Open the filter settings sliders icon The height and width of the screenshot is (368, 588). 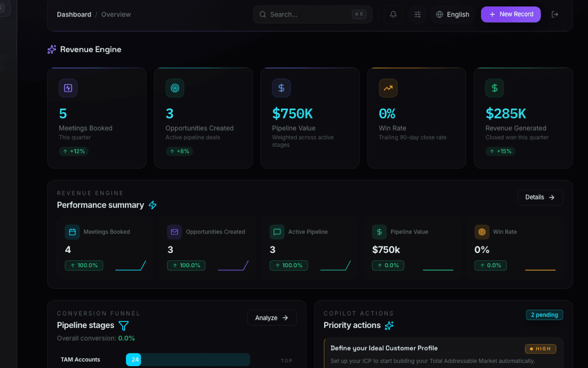pyautogui.click(x=417, y=14)
